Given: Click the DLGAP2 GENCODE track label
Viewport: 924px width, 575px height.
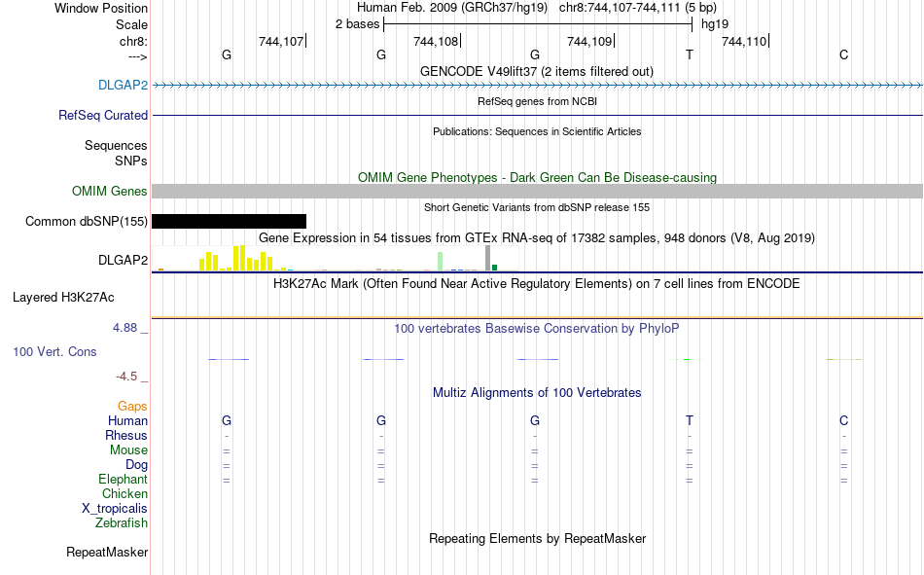Looking at the screenshot, I should [123, 85].
